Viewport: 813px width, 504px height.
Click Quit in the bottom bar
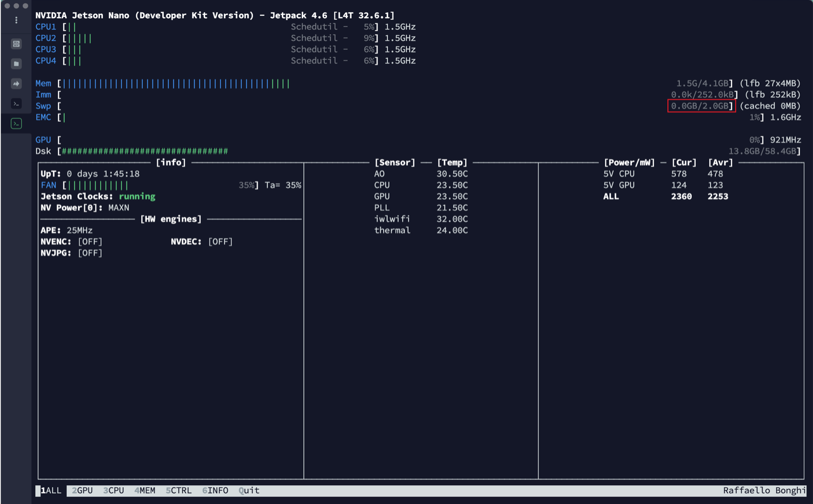249,491
